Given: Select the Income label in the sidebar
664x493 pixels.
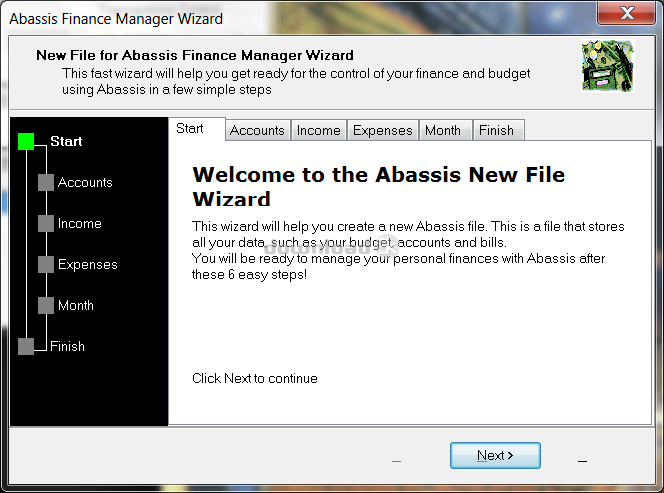Looking at the screenshot, I should click(x=80, y=224).
